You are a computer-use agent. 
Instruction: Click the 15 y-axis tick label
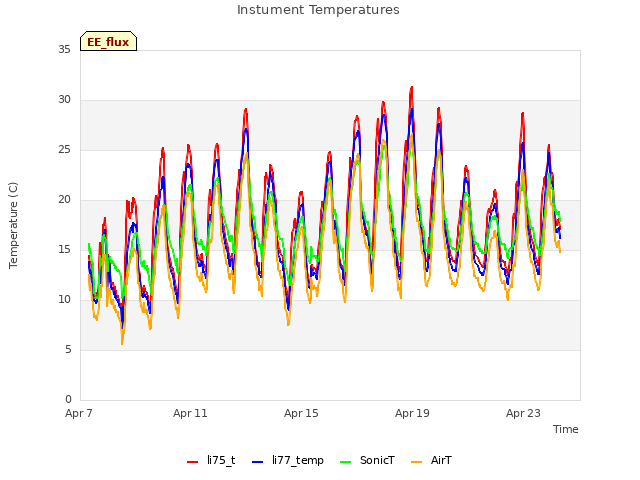[64, 249]
